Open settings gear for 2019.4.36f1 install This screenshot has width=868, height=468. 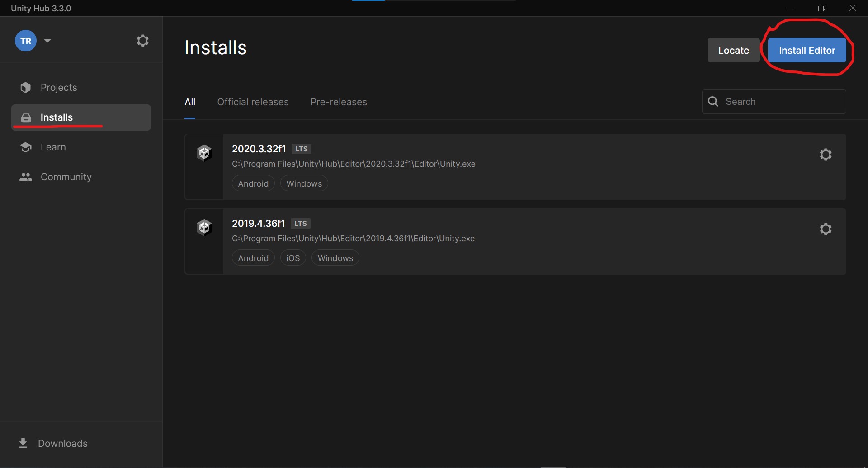[x=826, y=229]
